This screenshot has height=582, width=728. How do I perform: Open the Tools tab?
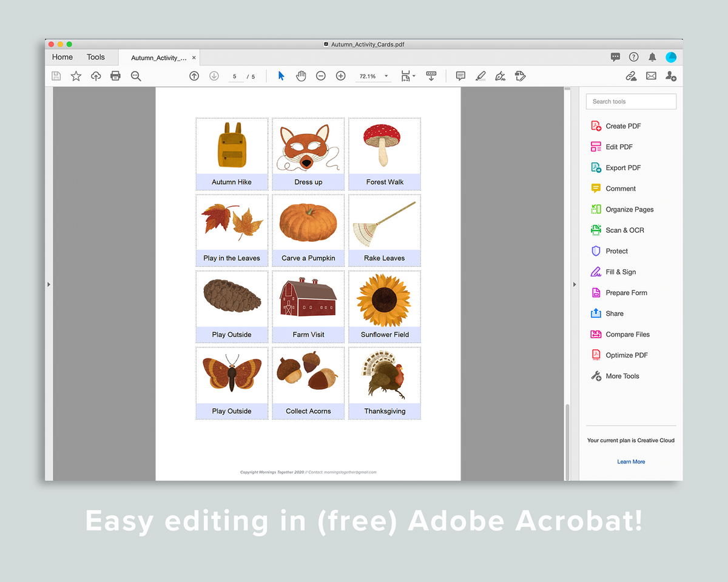pyautogui.click(x=95, y=57)
